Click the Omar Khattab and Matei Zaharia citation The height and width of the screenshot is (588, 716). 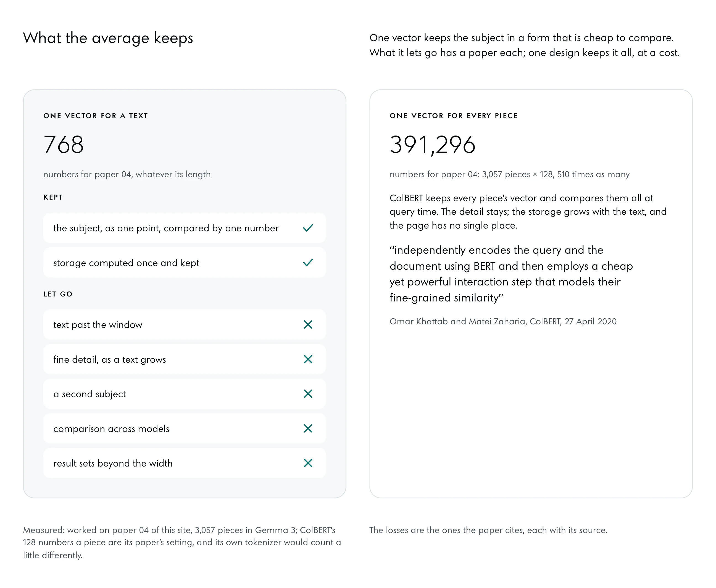(503, 321)
